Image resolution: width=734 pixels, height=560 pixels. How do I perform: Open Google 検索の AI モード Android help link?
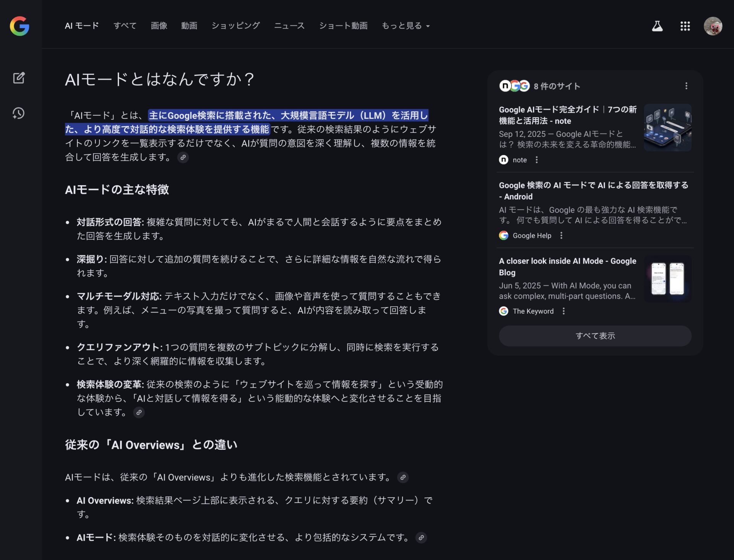594,191
